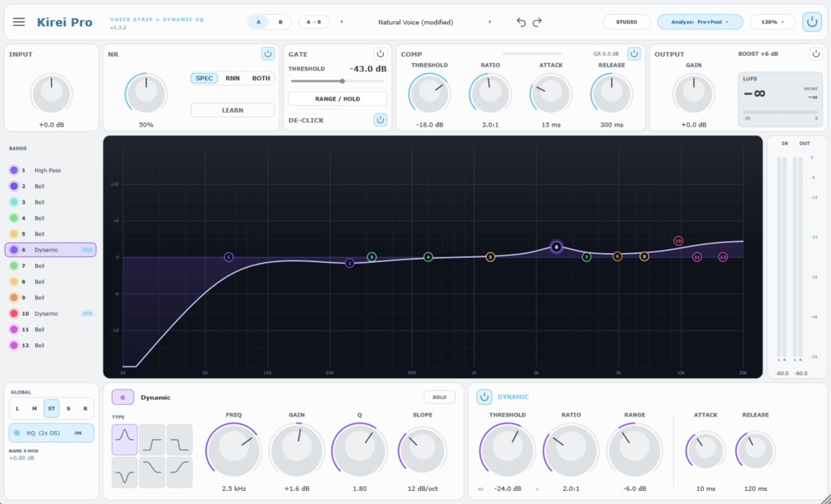Select the notch filter type icon
Screen dimensions: 831x504
[124, 472]
